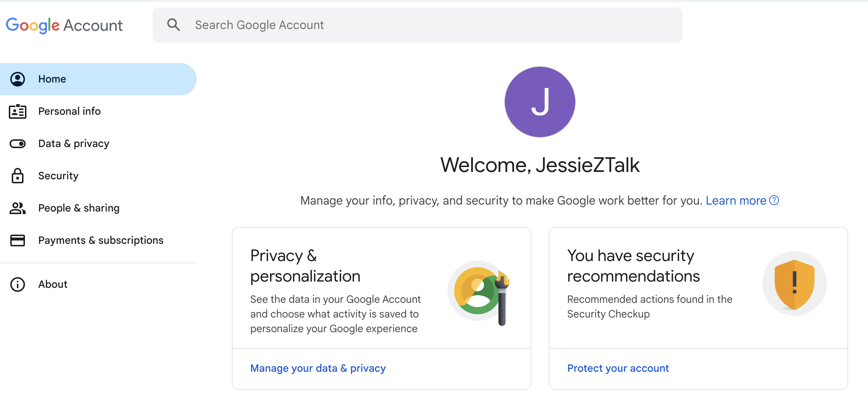Focus the Search Google Account field

[x=417, y=25]
